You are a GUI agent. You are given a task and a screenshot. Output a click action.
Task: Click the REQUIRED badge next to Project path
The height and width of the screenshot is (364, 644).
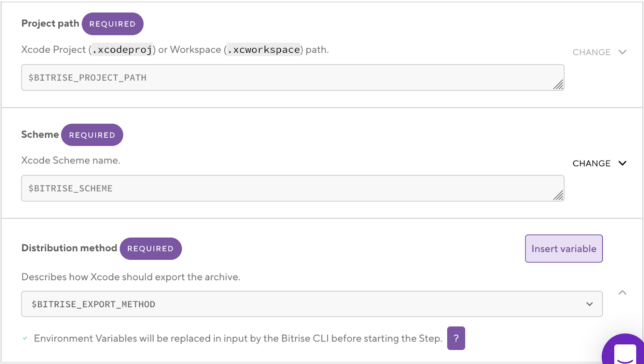coord(112,24)
